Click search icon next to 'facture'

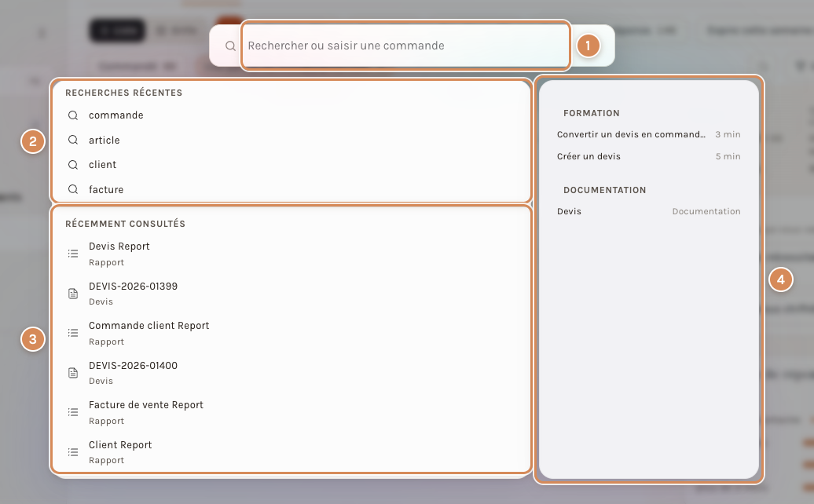[x=73, y=189]
